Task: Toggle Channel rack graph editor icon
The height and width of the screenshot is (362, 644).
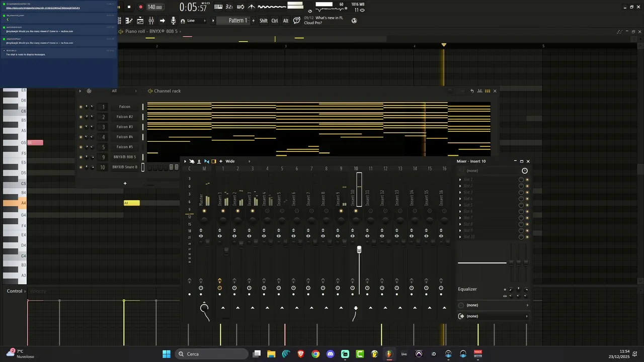Action: [480, 91]
